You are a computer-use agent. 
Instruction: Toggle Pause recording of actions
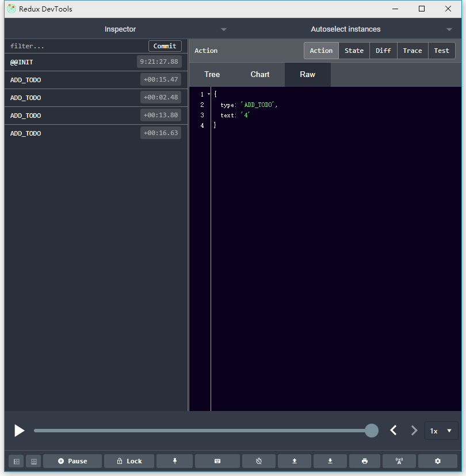pos(72,460)
